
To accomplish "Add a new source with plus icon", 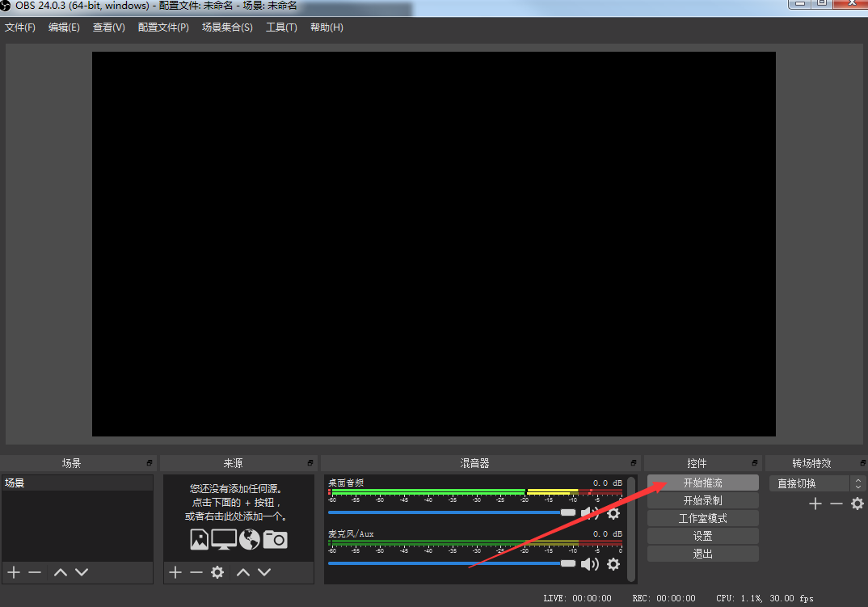I will coord(175,572).
